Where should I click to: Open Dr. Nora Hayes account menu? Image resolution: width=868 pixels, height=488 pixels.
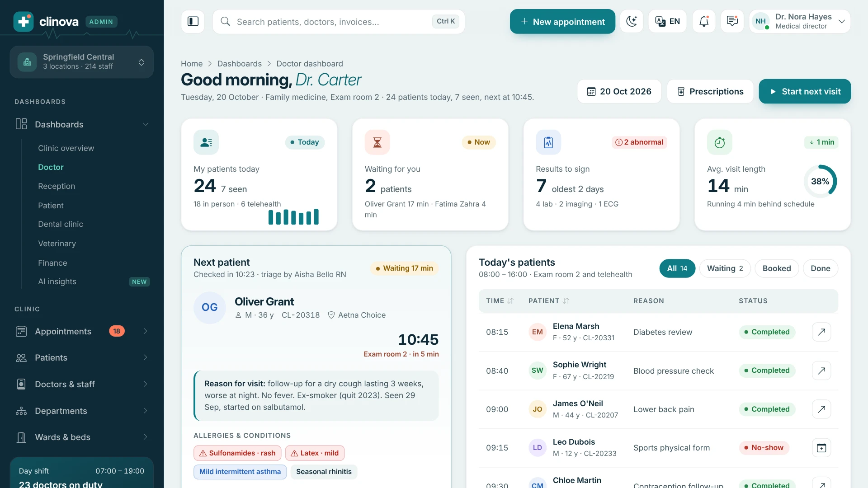coord(799,21)
